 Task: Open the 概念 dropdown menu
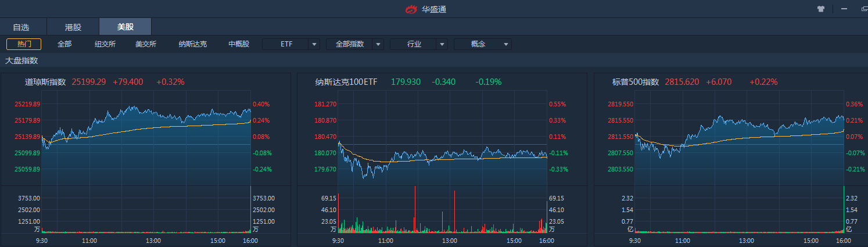(482, 44)
